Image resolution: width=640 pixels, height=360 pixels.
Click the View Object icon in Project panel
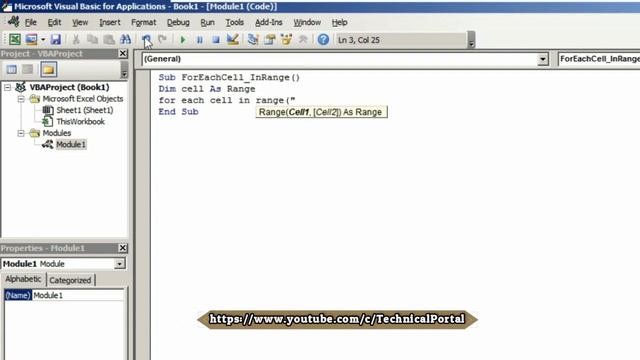coord(28,69)
